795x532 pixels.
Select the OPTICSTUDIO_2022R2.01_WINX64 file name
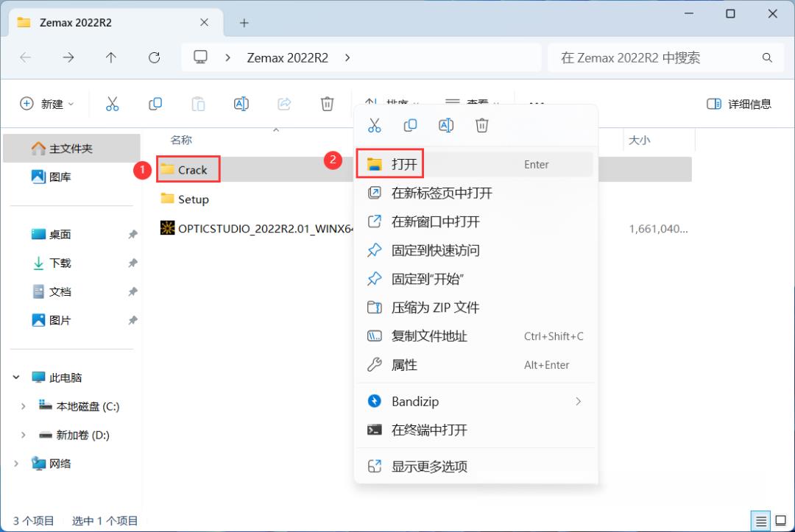pos(265,229)
